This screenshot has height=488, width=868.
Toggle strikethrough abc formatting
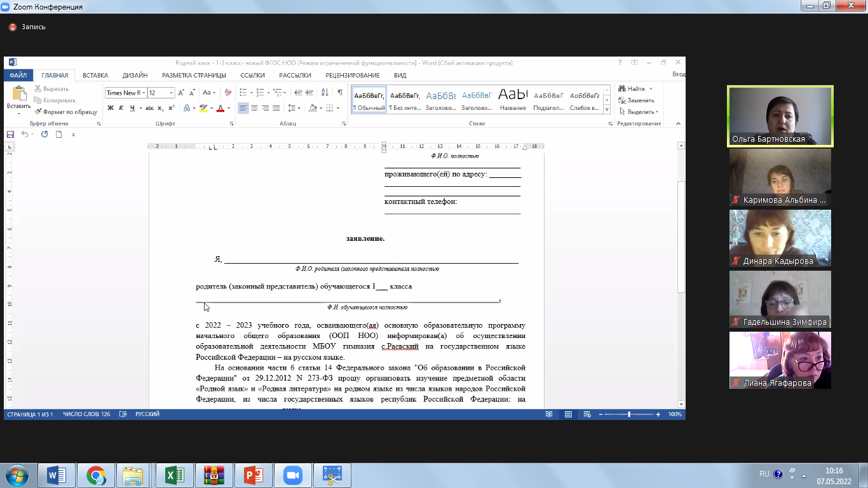(x=147, y=108)
